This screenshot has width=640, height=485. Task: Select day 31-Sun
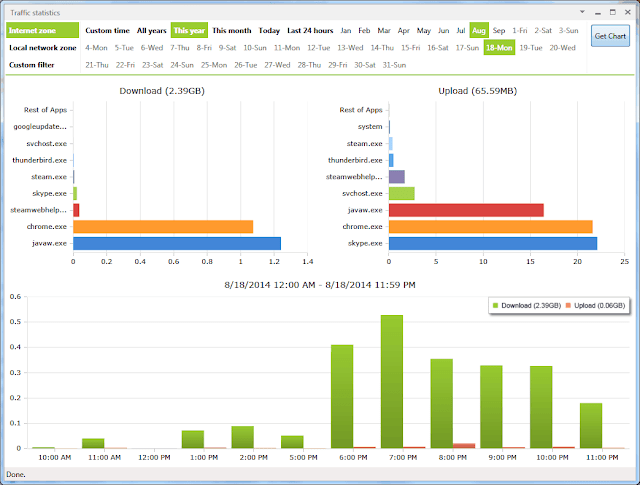point(394,65)
